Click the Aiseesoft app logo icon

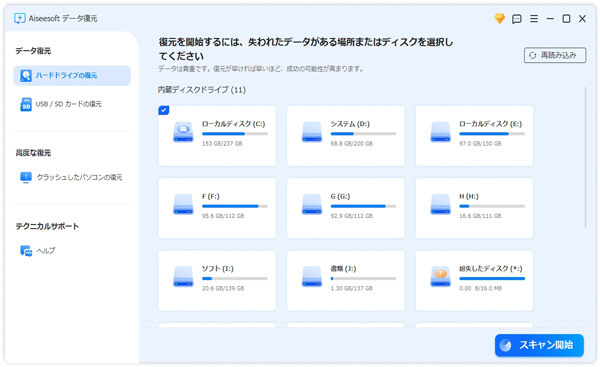coord(20,18)
